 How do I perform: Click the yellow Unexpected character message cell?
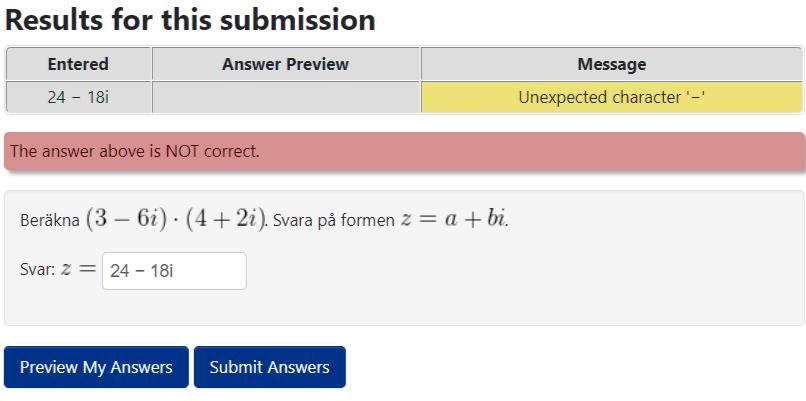pos(611,97)
